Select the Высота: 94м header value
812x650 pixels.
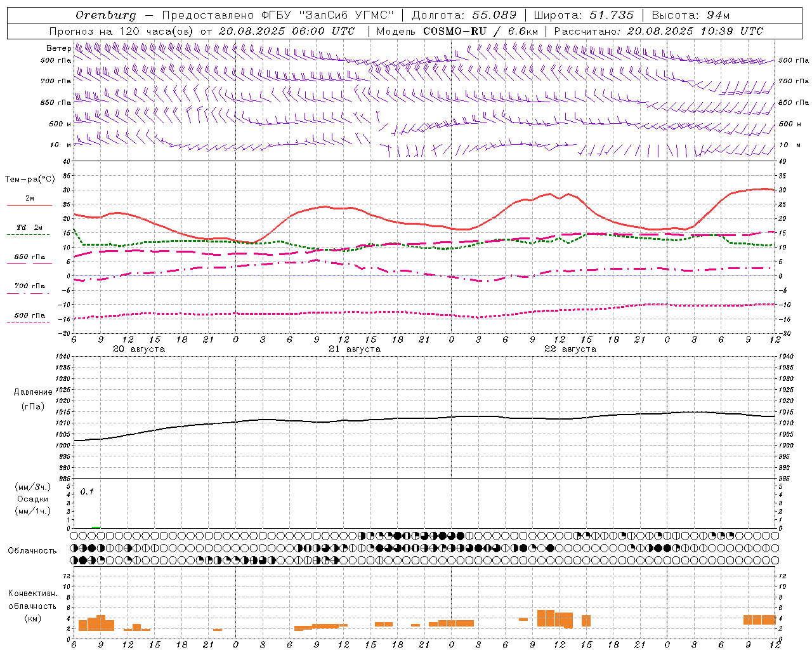coord(691,15)
